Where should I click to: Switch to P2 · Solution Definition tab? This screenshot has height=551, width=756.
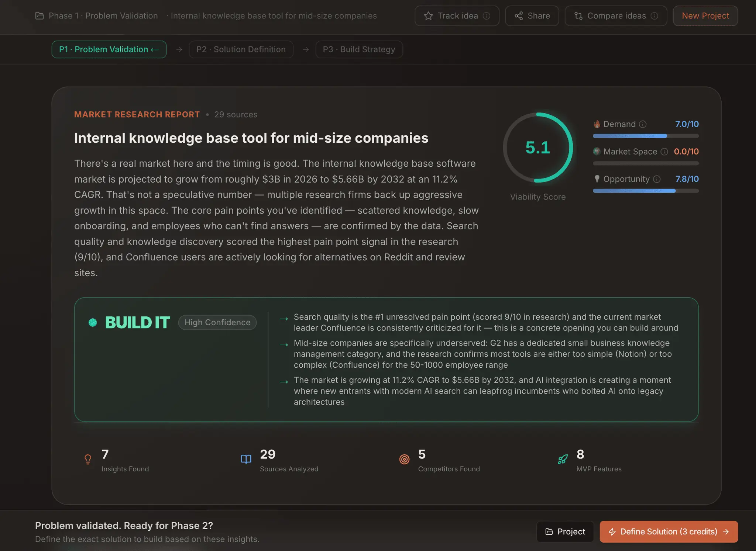[x=241, y=49]
